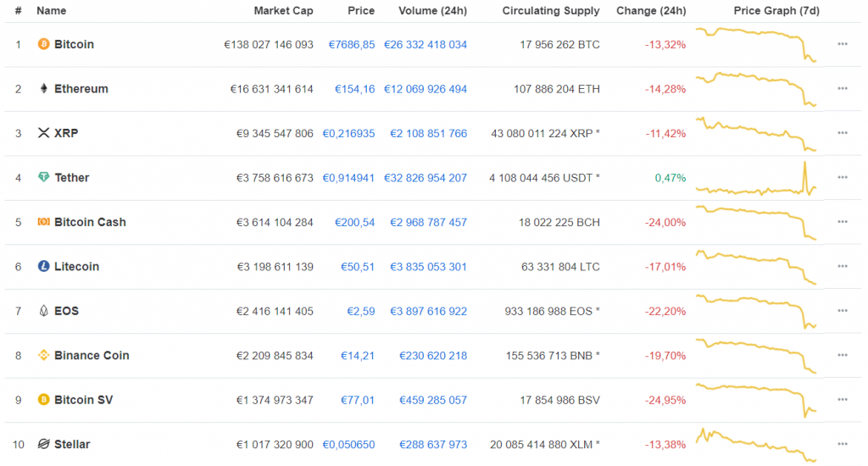Click Ethereum price €154,16

pyautogui.click(x=355, y=89)
